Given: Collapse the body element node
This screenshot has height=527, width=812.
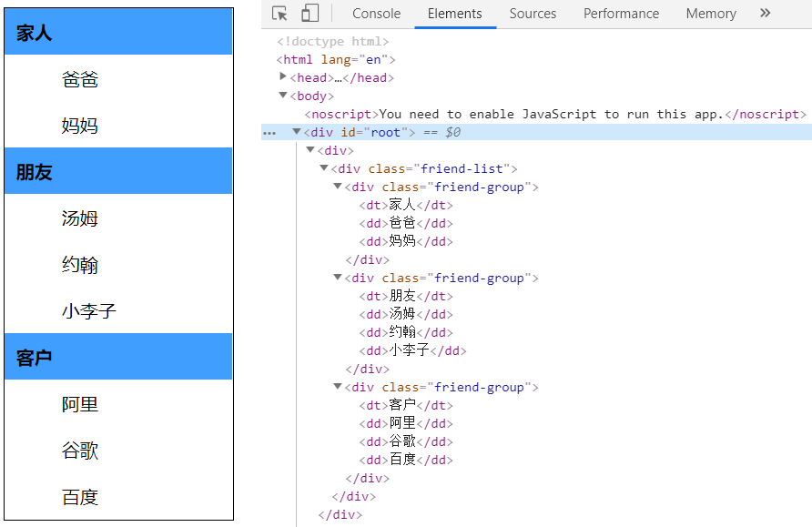Looking at the screenshot, I should (x=283, y=96).
